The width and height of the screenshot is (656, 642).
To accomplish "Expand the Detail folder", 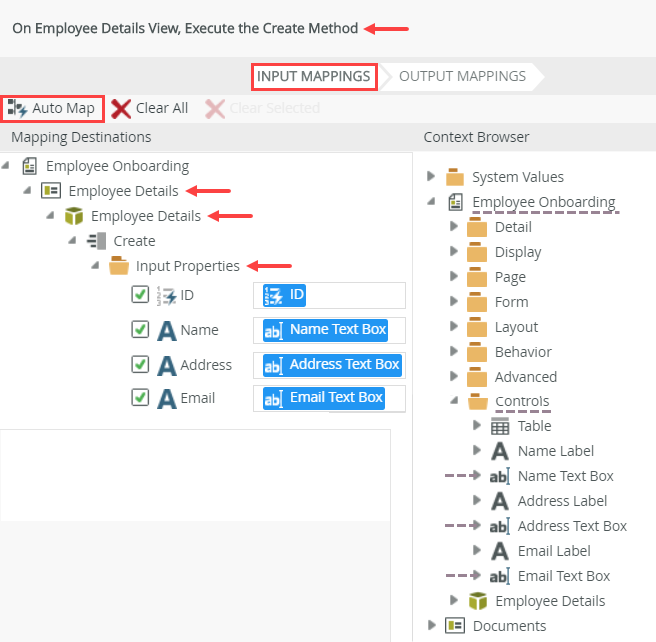I will click(454, 227).
